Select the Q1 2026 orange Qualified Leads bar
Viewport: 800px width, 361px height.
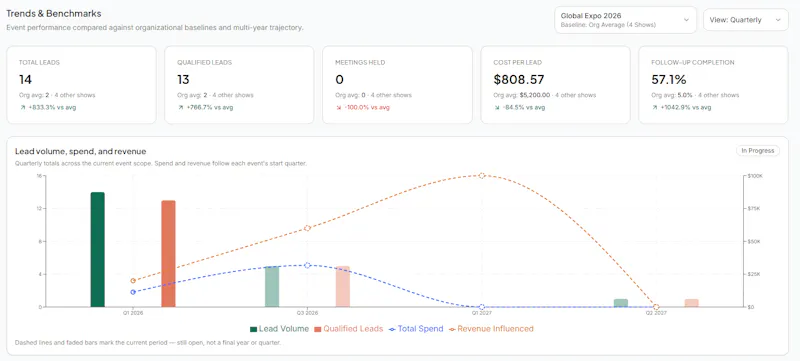[x=168, y=253]
